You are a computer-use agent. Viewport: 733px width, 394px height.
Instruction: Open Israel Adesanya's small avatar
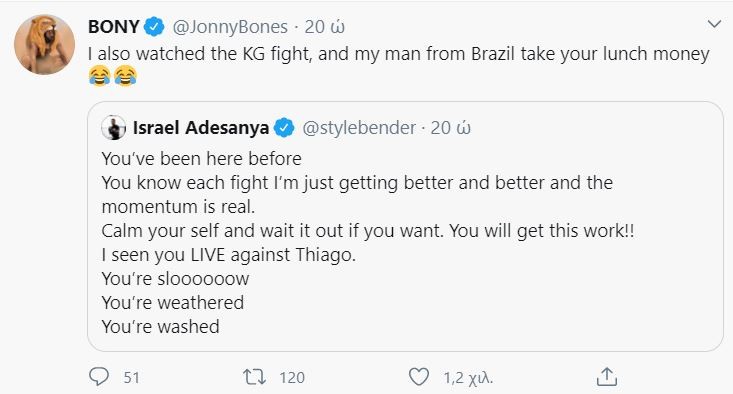click(114, 128)
